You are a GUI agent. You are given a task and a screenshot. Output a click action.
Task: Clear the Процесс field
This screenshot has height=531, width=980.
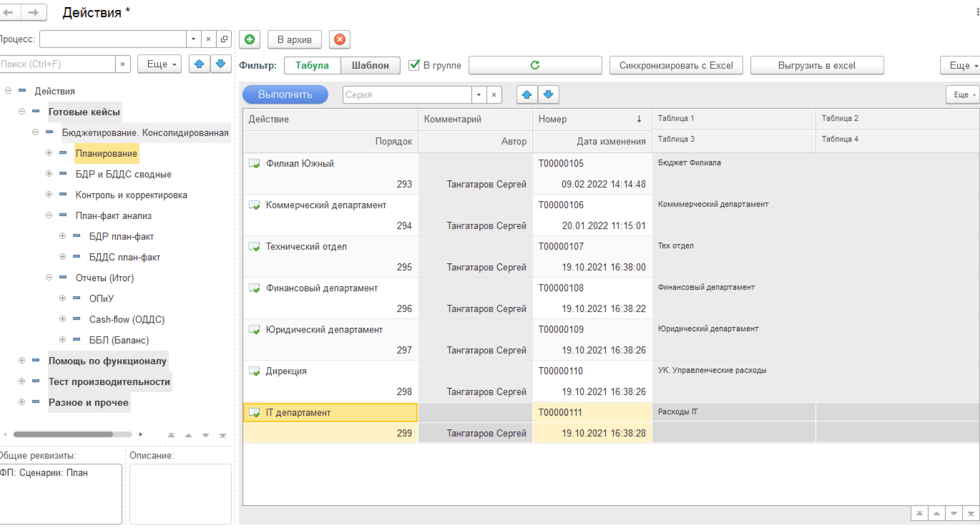pos(208,39)
